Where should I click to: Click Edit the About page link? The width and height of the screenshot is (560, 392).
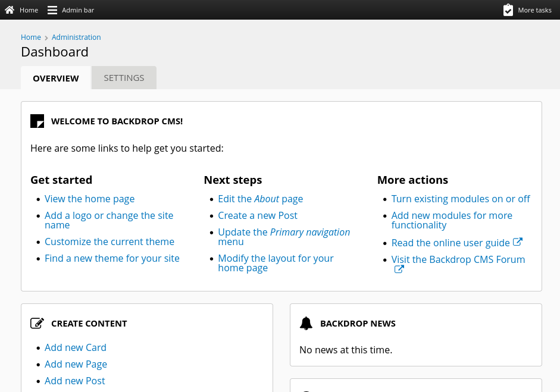260,199
